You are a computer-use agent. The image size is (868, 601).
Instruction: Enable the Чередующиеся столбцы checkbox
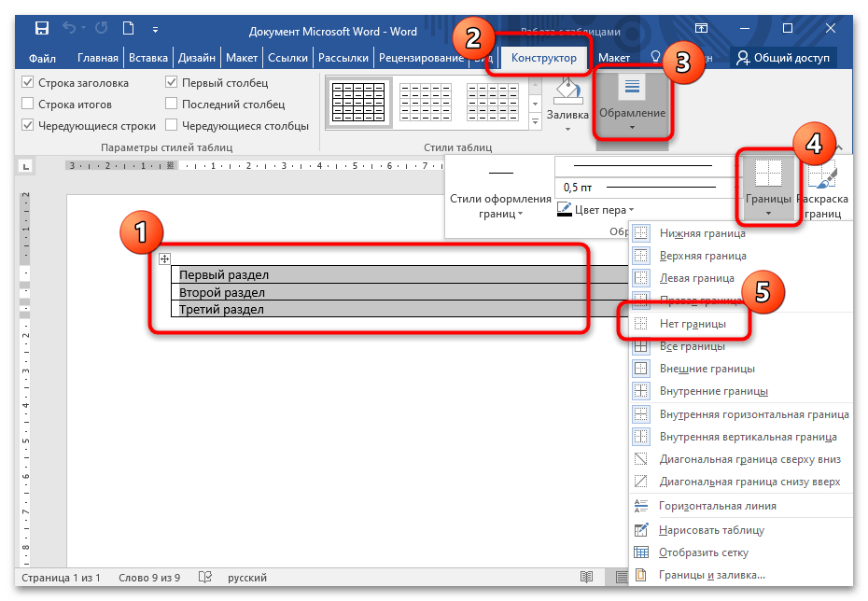pos(171,126)
